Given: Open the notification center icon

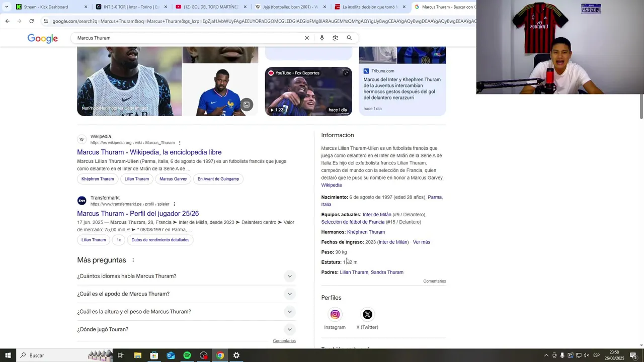Looking at the screenshot, I should (x=633, y=355).
